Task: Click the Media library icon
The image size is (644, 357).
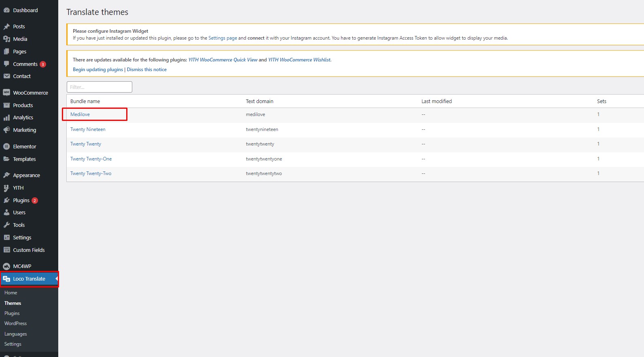Action: click(6, 39)
